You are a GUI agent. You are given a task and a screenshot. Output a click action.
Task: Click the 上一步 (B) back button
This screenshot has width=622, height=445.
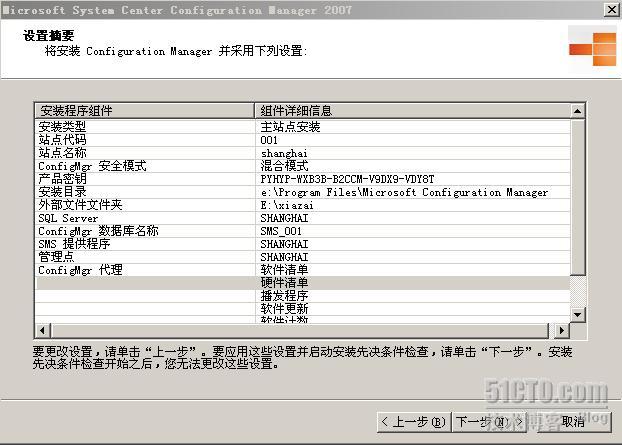pyautogui.click(x=413, y=422)
